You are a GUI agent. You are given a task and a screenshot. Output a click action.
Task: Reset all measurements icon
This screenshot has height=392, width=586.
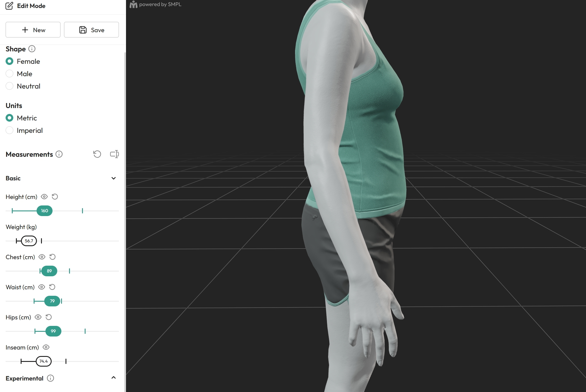pos(97,154)
